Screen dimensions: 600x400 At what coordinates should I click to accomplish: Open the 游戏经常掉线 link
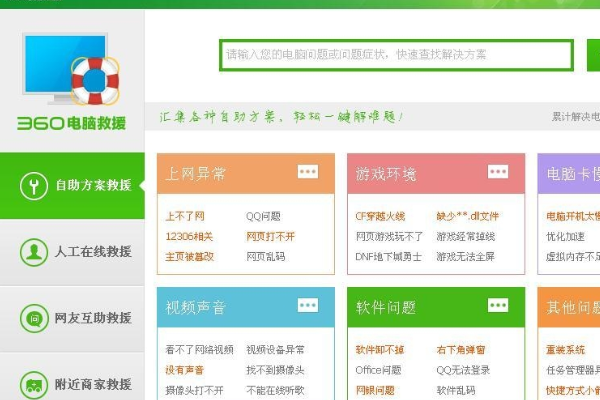(x=466, y=237)
